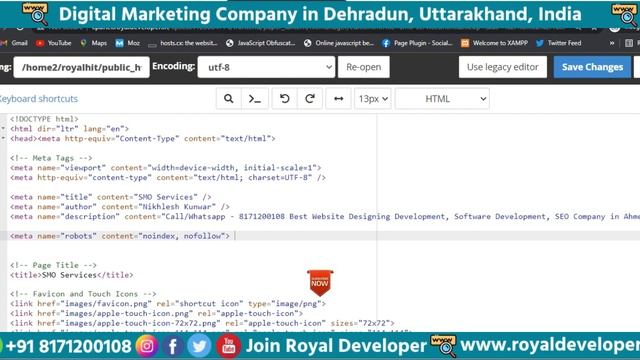This screenshot has height=360, width=640.
Task: Open Online javascript beautifier bookmark
Action: (339, 43)
